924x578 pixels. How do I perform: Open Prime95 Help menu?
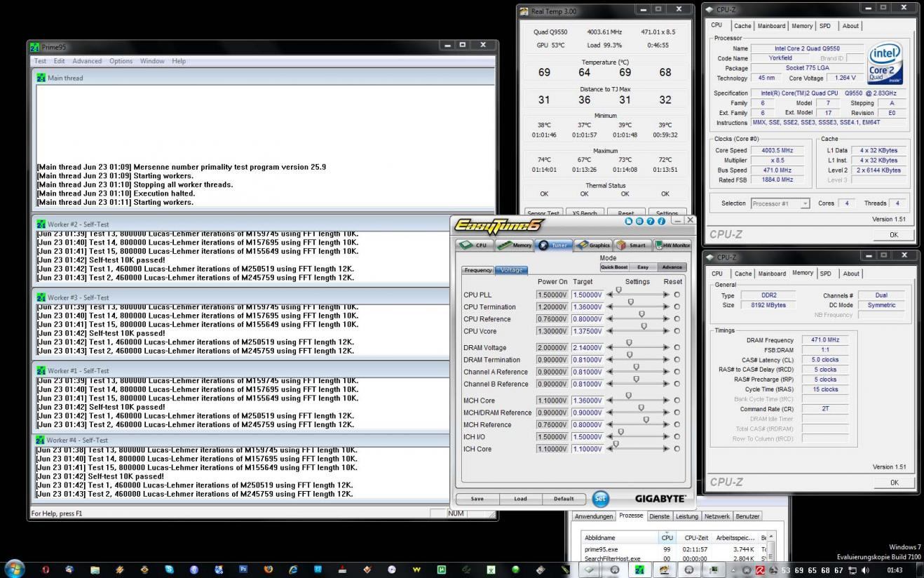179,61
